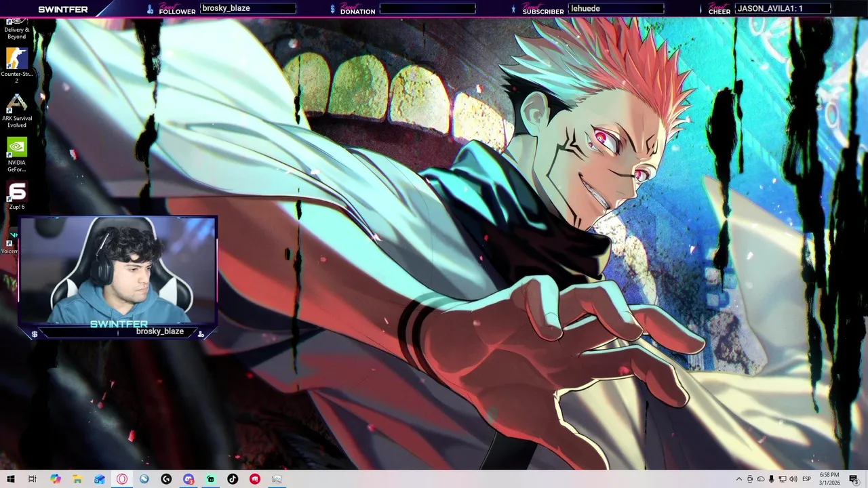Open Outlook from the taskbar

(100, 479)
